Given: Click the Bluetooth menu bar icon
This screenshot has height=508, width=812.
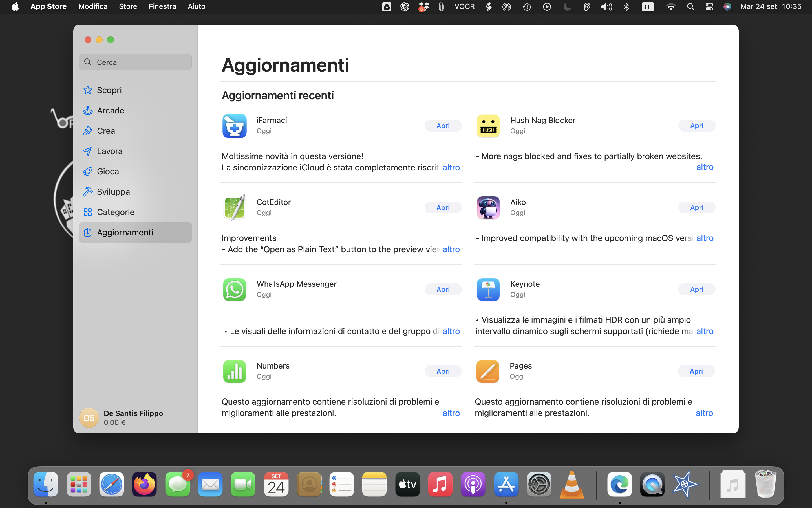Looking at the screenshot, I should [626, 7].
